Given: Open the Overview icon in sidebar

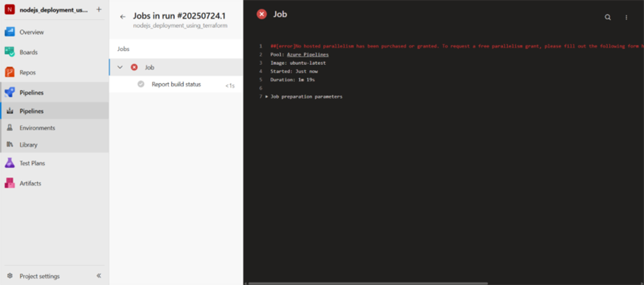Looking at the screenshot, I should coord(9,32).
